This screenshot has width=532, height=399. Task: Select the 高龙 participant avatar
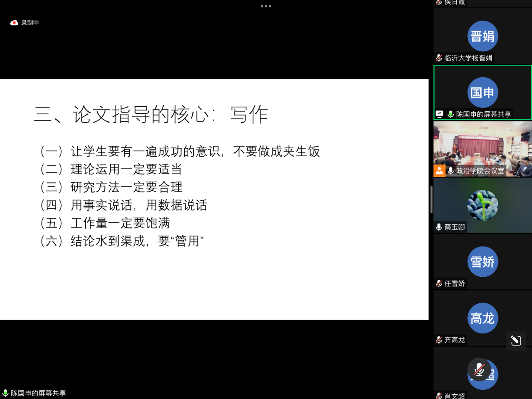[482, 318]
